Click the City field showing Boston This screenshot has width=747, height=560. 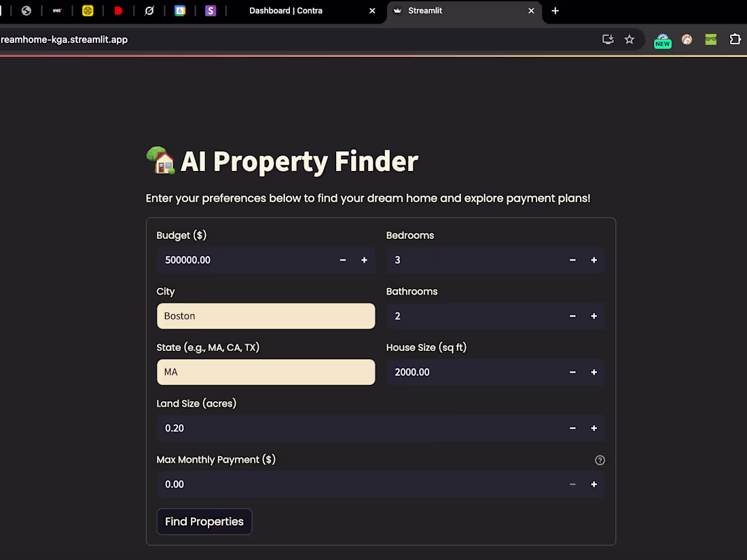(266, 316)
